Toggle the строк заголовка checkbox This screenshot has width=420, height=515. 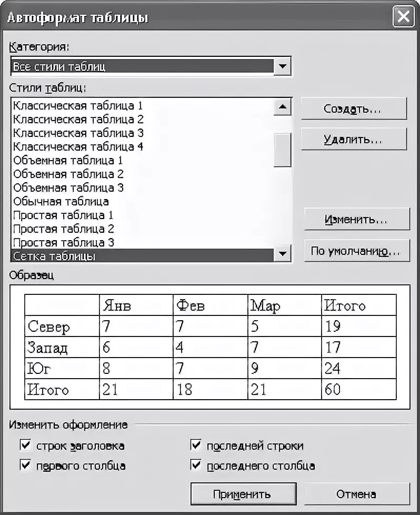click(x=25, y=445)
